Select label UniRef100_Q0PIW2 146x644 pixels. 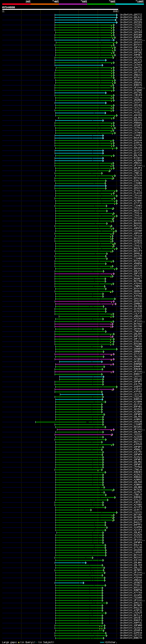pos(131,53)
